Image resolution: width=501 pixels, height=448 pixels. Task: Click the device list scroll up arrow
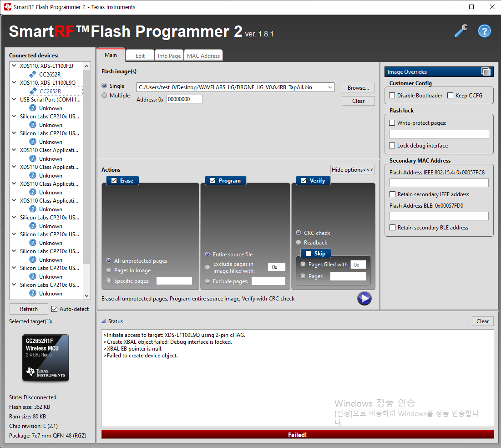pyautogui.click(x=86, y=66)
